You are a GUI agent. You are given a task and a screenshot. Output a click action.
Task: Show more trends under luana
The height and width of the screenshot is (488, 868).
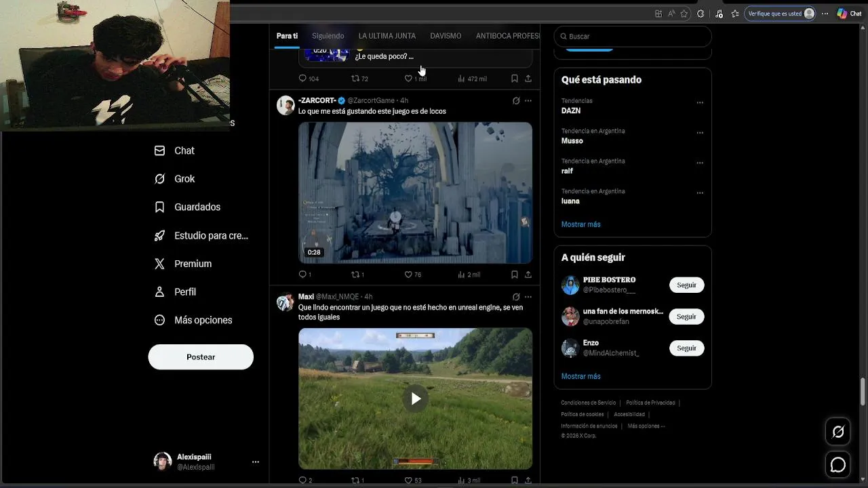(581, 224)
